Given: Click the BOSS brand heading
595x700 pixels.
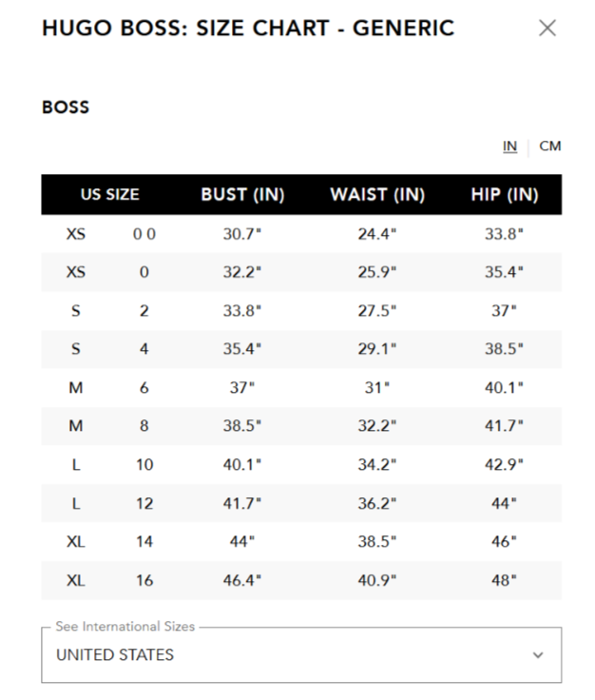Looking at the screenshot, I should (66, 107).
